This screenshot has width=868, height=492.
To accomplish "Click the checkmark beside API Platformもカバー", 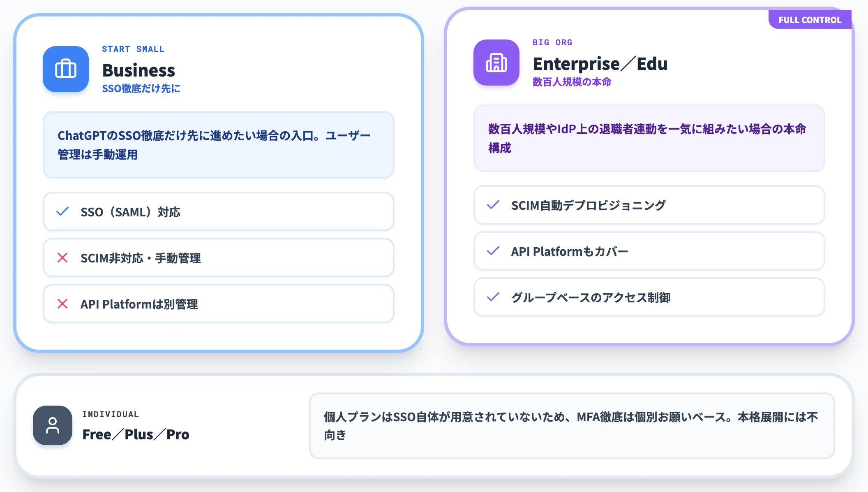I will pyautogui.click(x=493, y=251).
